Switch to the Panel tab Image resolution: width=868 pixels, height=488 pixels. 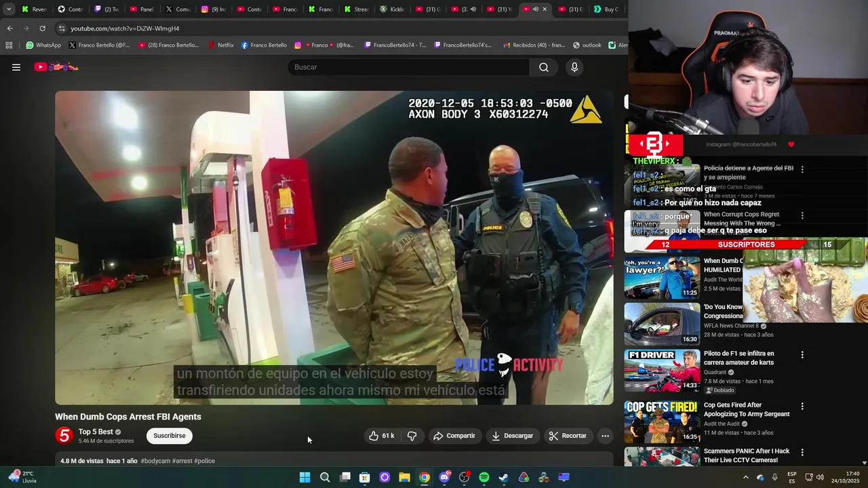click(x=142, y=9)
